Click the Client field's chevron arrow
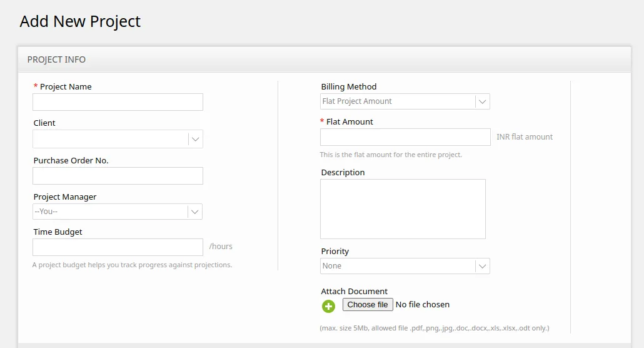Image resolution: width=644 pixels, height=348 pixels. [196, 139]
